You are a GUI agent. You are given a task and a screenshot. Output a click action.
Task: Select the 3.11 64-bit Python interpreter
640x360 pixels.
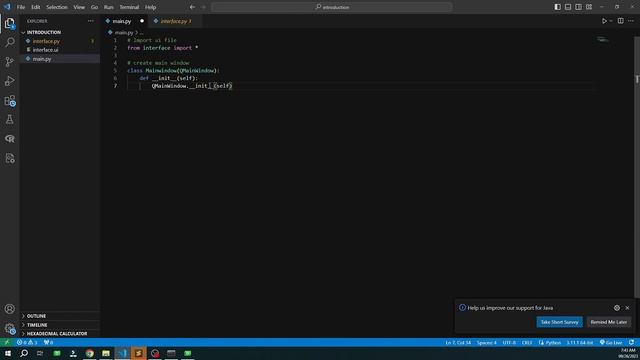580,342
